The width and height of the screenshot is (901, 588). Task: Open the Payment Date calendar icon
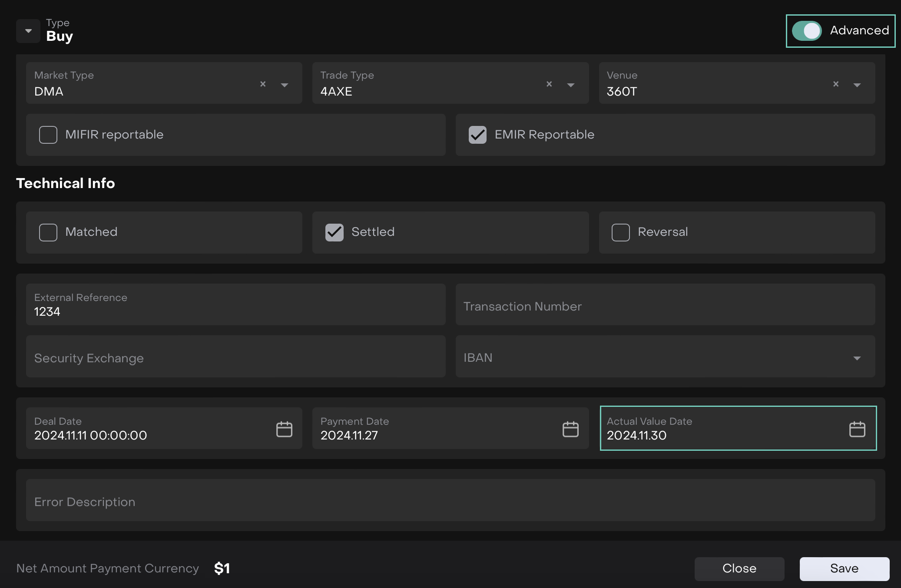[x=570, y=429]
